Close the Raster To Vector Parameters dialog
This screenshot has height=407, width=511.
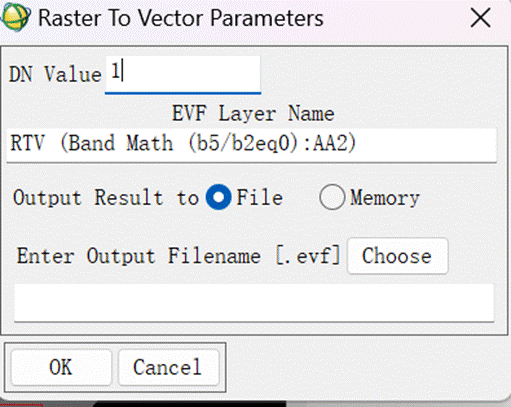(x=480, y=18)
